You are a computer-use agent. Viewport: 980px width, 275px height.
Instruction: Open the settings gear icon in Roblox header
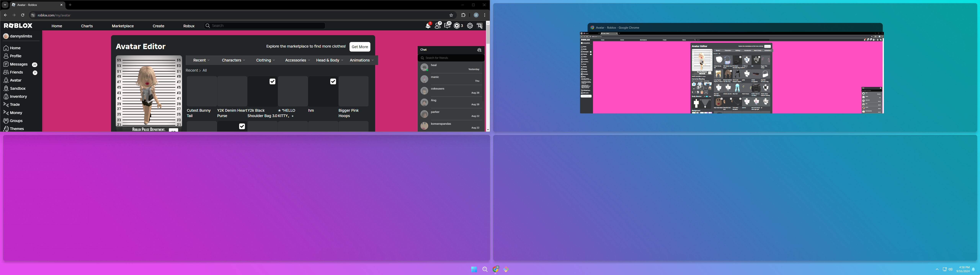pos(470,26)
